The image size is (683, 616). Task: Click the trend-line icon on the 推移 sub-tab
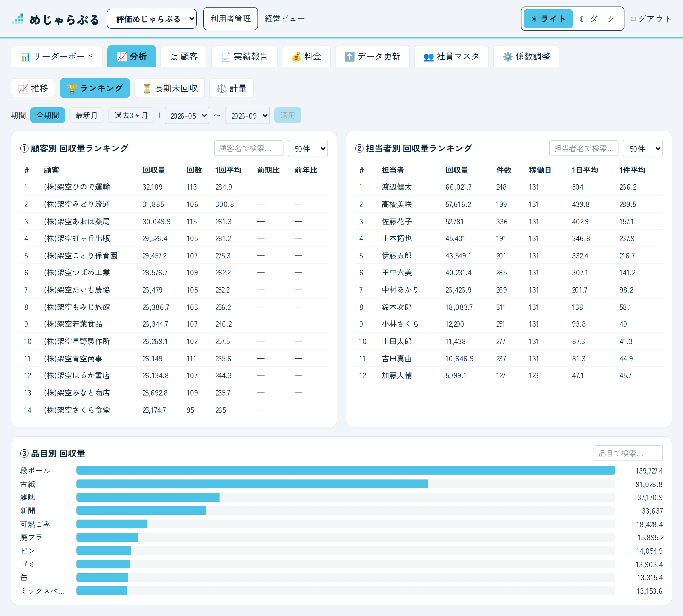(x=23, y=89)
